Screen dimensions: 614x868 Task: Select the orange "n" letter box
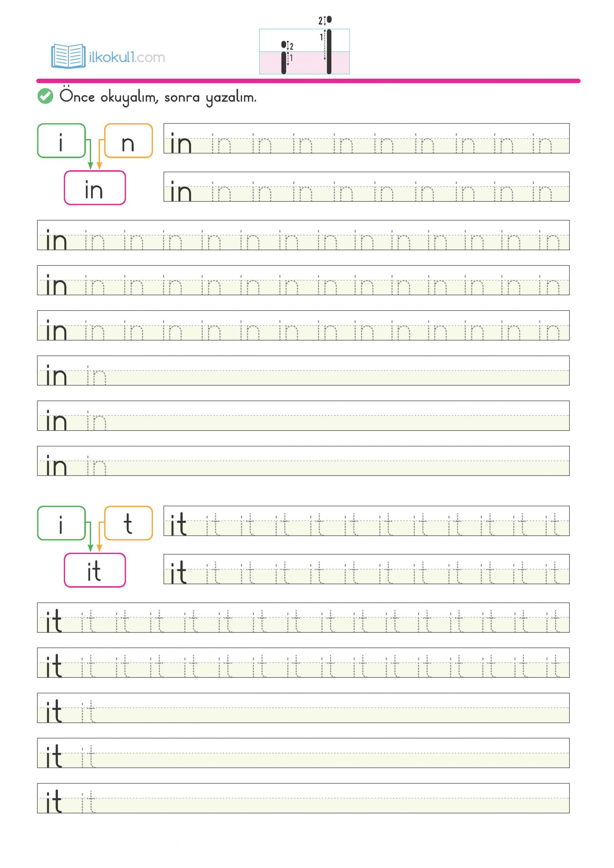click(128, 141)
